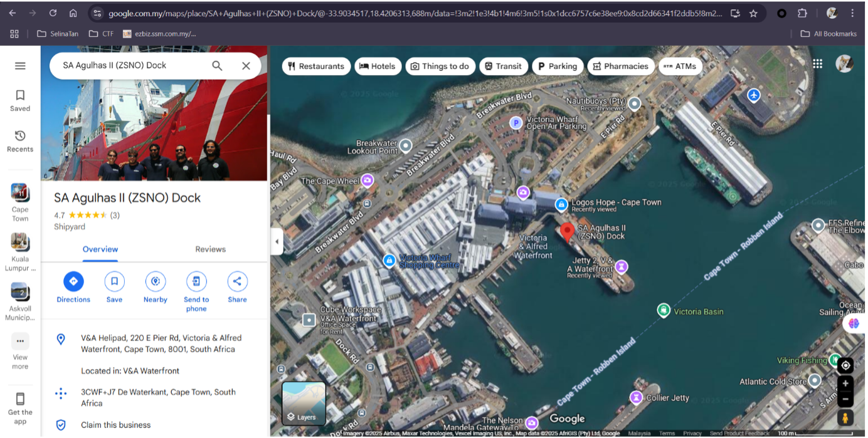The width and height of the screenshot is (868, 438).
Task: Open the Layers map type switcher
Action: (304, 403)
